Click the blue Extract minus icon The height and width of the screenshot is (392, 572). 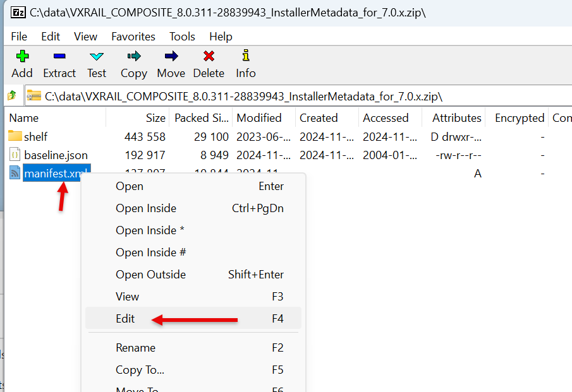pyautogui.click(x=59, y=56)
